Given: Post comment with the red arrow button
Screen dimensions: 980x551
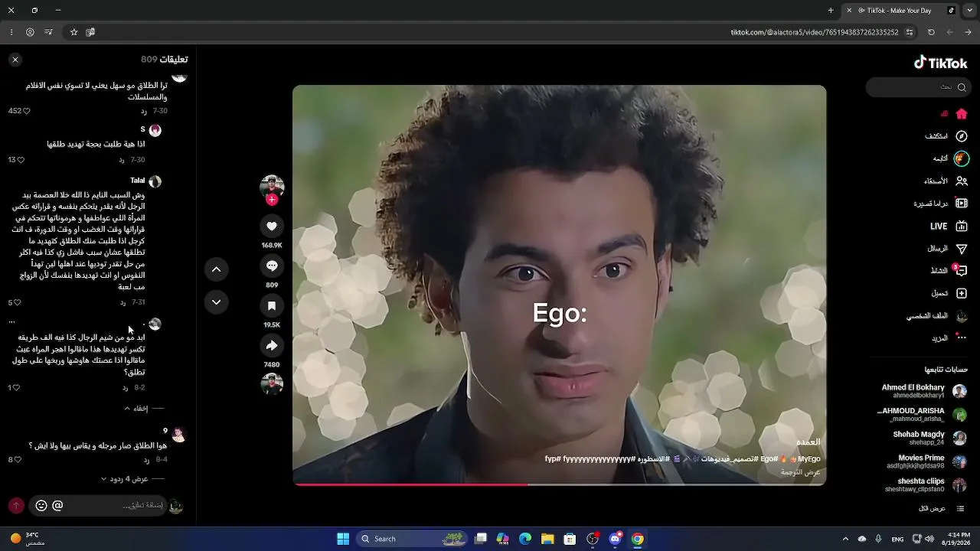Looking at the screenshot, I should coord(16,506).
